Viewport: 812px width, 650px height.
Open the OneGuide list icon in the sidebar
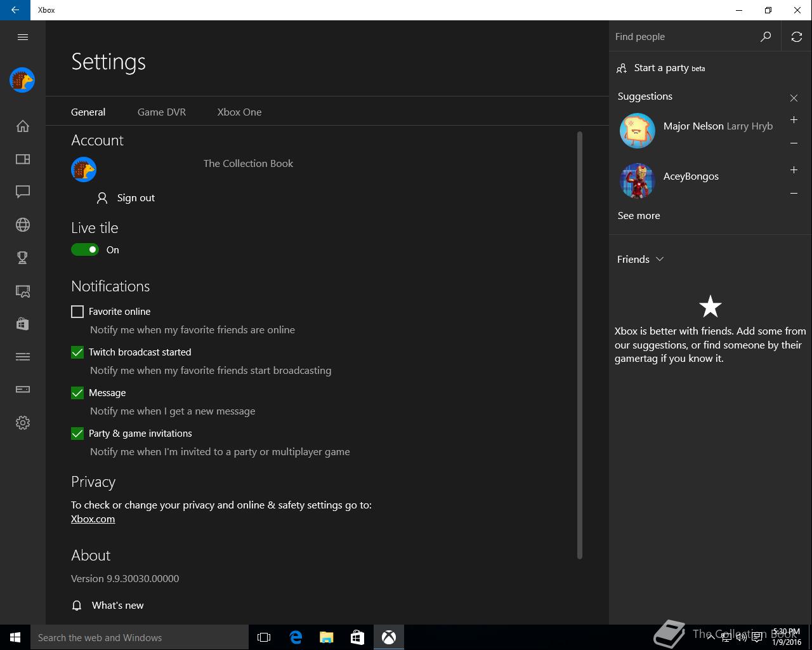[23, 357]
